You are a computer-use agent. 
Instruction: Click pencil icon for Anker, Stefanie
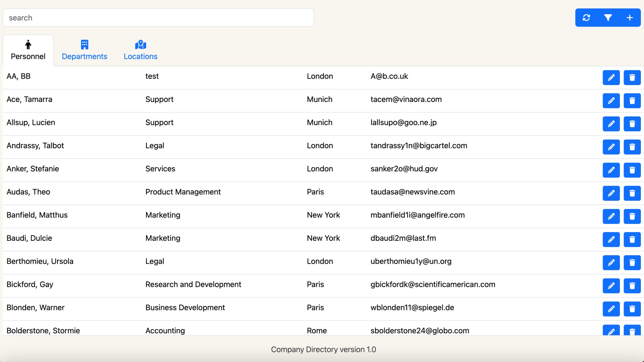[611, 170]
